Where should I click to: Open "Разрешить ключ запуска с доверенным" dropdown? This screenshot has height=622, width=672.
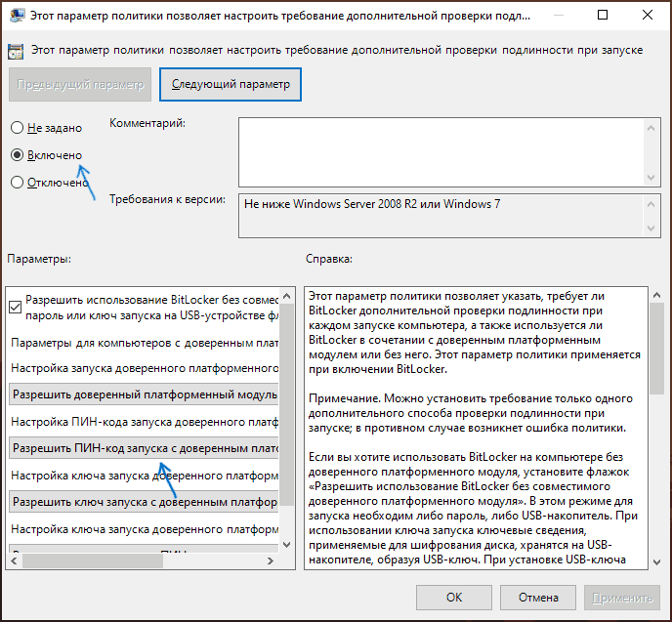pos(144,502)
